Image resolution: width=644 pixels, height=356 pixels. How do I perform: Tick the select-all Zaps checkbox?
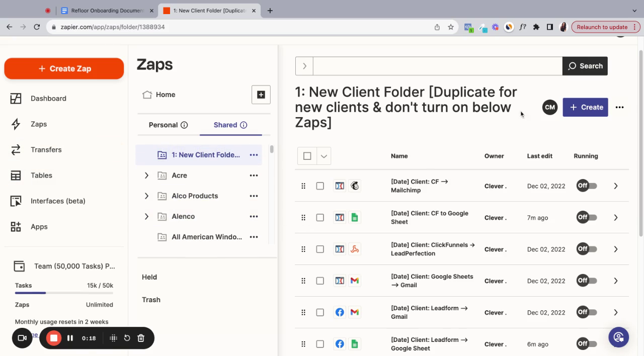(x=307, y=156)
